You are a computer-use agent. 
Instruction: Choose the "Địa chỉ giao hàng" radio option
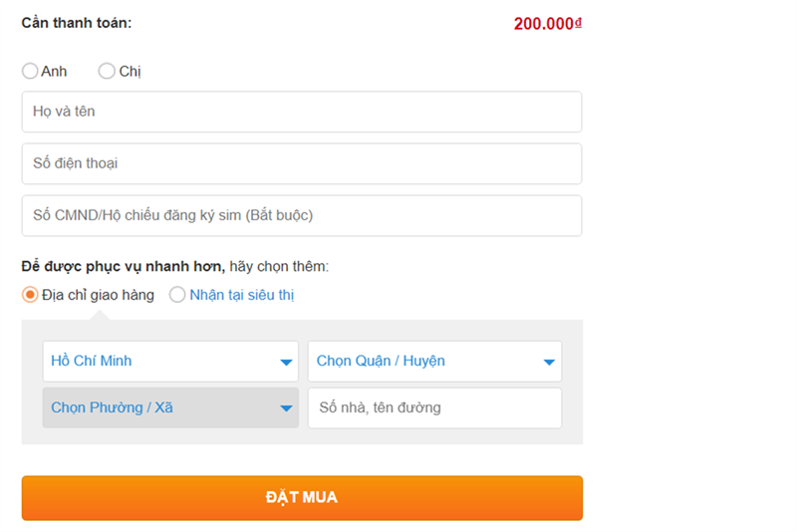(30, 295)
